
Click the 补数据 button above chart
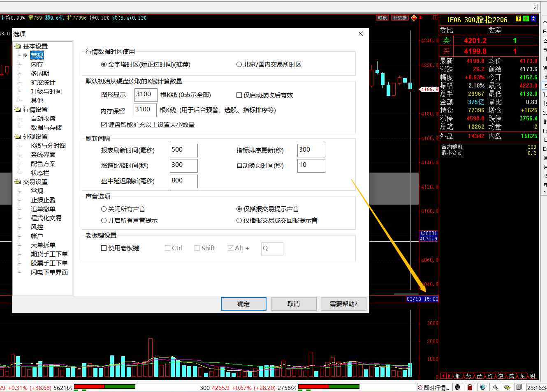tap(400, 18)
